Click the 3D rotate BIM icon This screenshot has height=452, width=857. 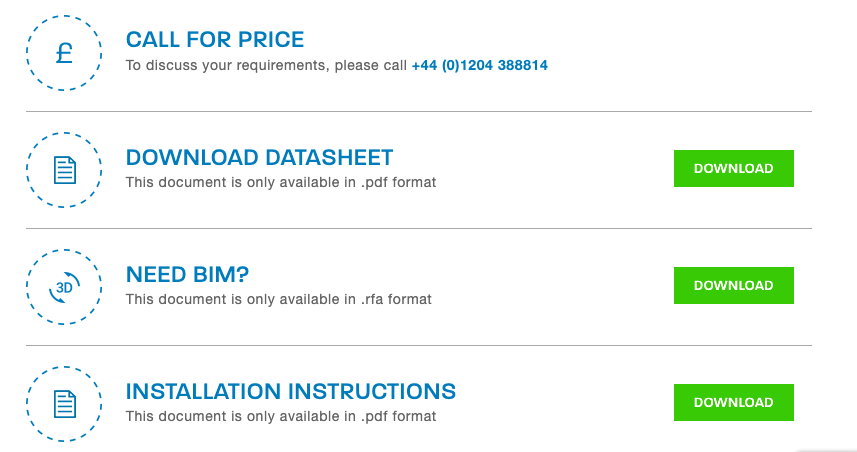(64, 287)
